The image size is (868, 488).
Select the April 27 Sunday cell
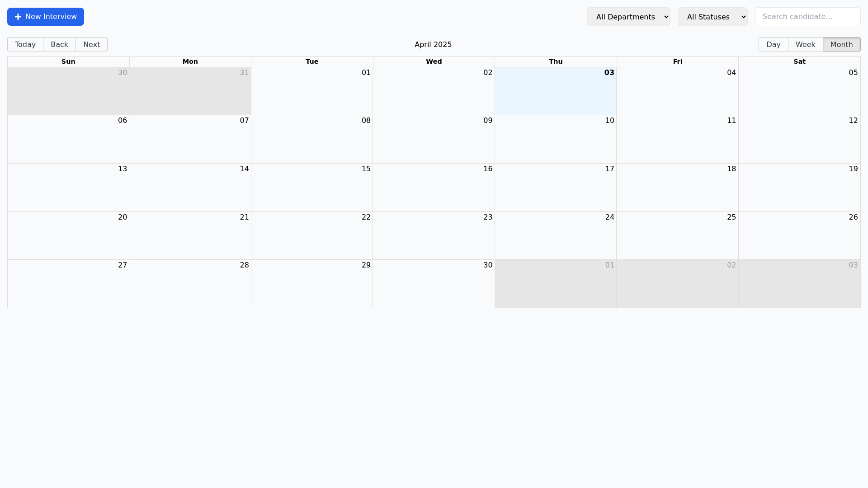[x=68, y=285]
